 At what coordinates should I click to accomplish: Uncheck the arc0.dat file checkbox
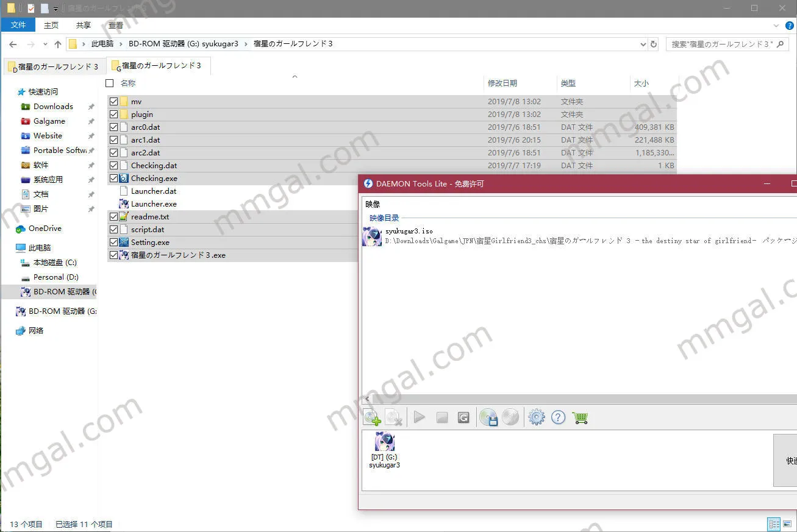click(x=113, y=127)
